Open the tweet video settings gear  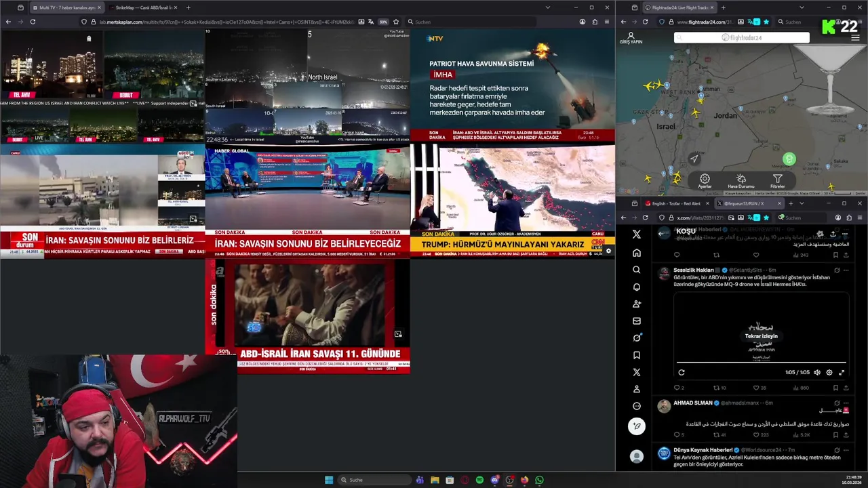(829, 372)
